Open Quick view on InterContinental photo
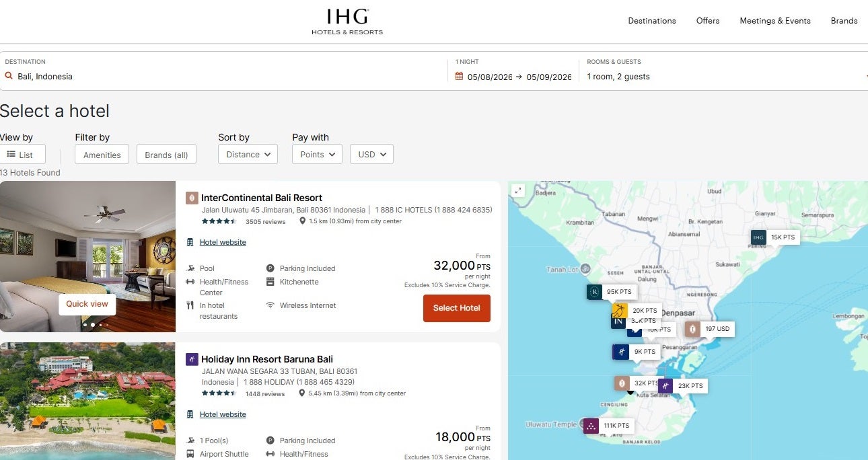Screen dimensions: 868x460 tap(87, 304)
